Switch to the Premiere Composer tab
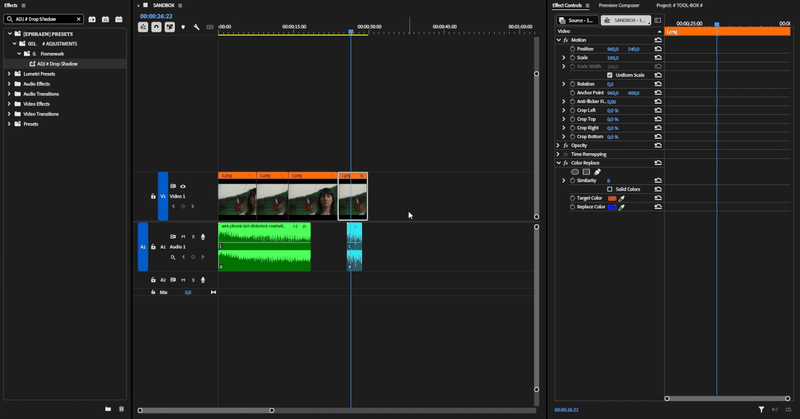The width and height of the screenshot is (800, 419). (618, 6)
